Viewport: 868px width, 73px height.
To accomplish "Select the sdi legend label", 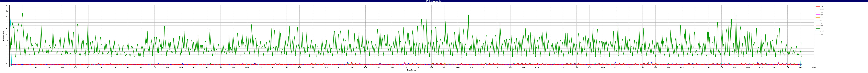I will coord(822,20).
